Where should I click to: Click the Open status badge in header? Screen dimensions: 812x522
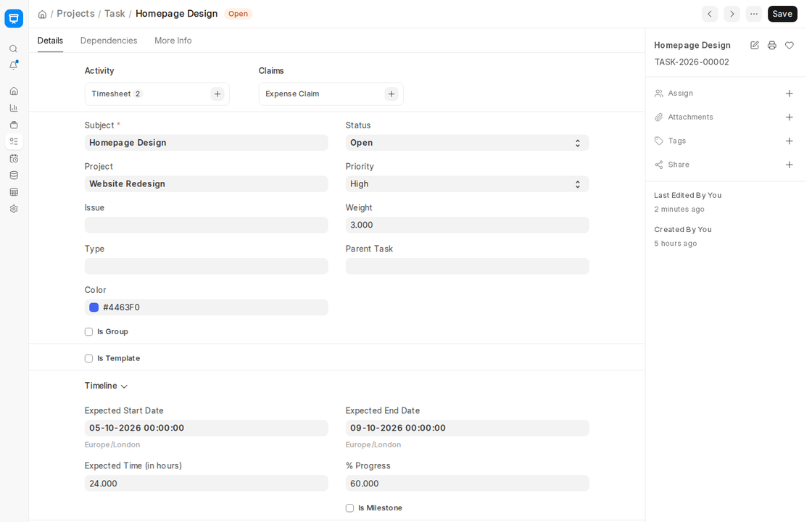pos(239,14)
